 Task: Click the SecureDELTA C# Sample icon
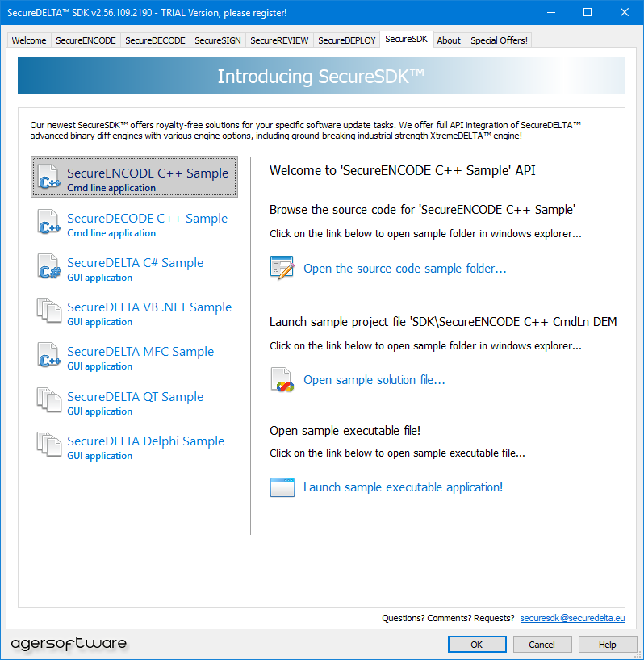click(x=49, y=266)
